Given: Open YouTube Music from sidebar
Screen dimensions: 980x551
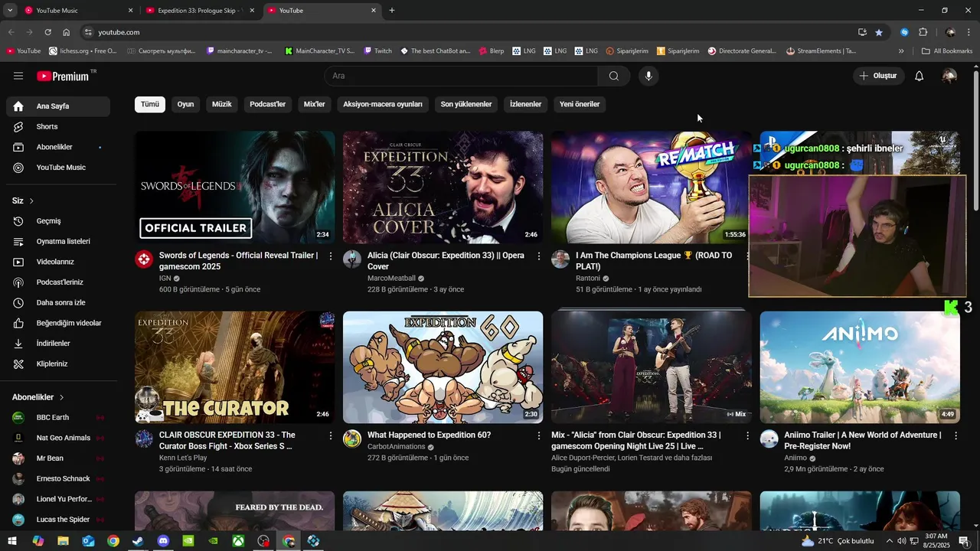Looking at the screenshot, I should coord(58,168).
